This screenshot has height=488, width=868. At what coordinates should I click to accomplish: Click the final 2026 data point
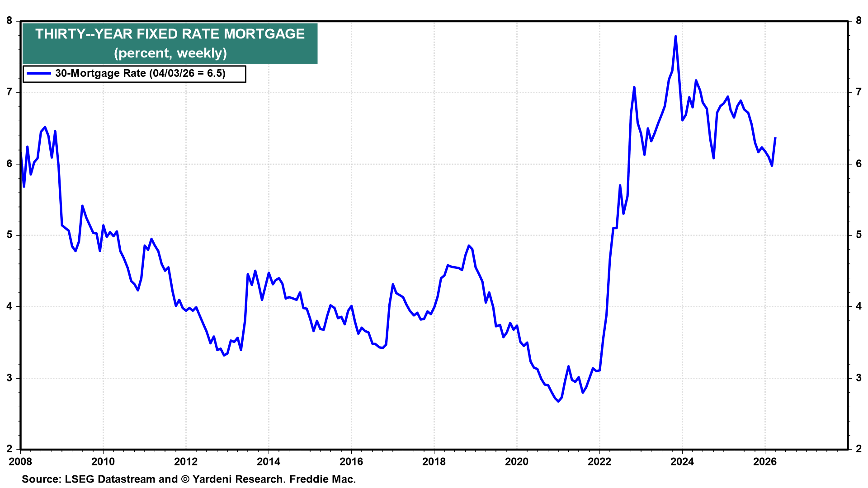776,138
